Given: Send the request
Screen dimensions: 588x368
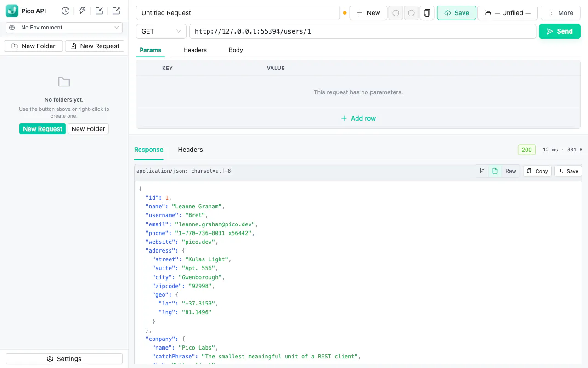Looking at the screenshot, I should point(560,31).
